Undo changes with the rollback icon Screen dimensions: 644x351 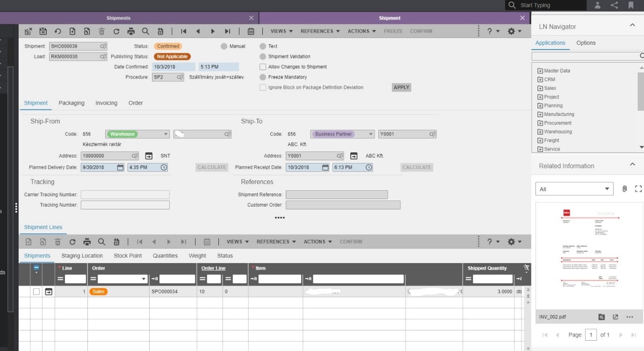click(x=57, y=31)
